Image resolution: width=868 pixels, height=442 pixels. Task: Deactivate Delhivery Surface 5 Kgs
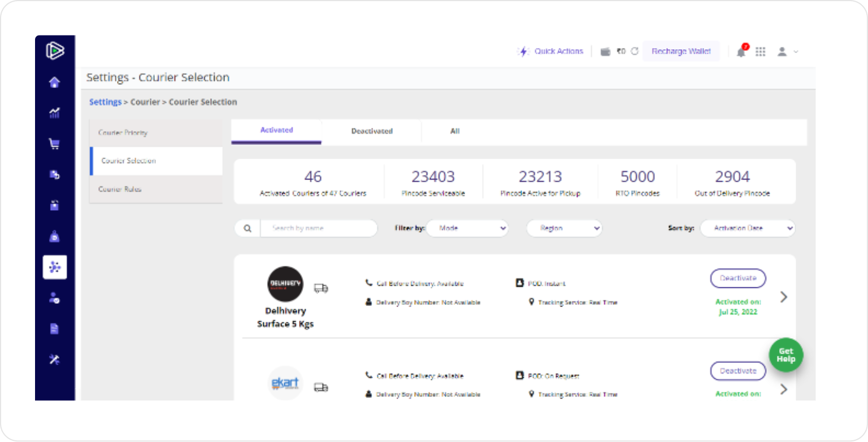tap(738, 278)
